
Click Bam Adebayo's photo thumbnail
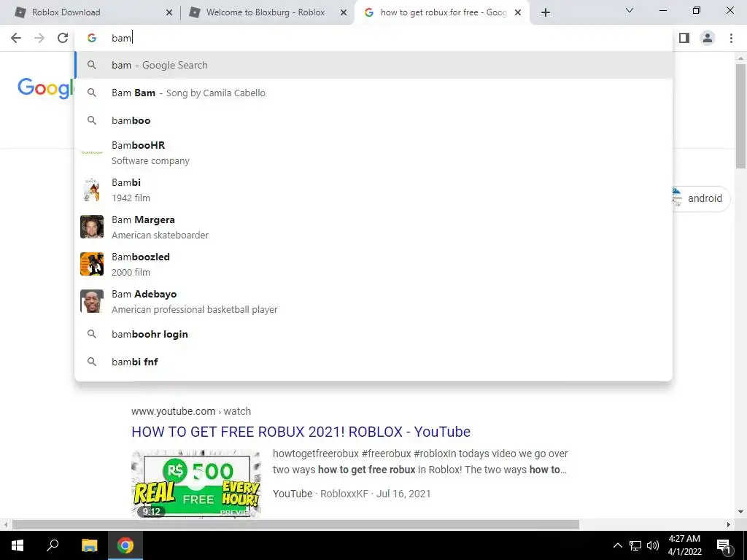pos(92,301)
